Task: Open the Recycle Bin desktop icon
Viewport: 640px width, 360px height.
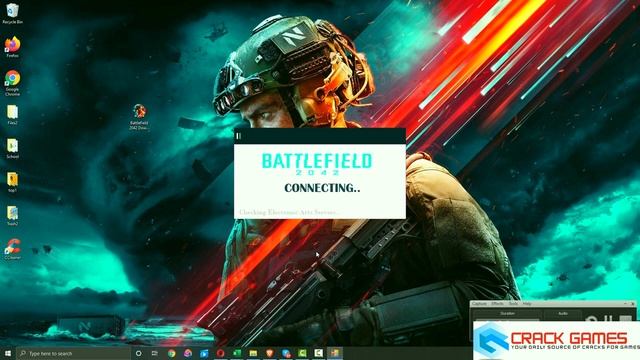Action: (x=12, y=13)
